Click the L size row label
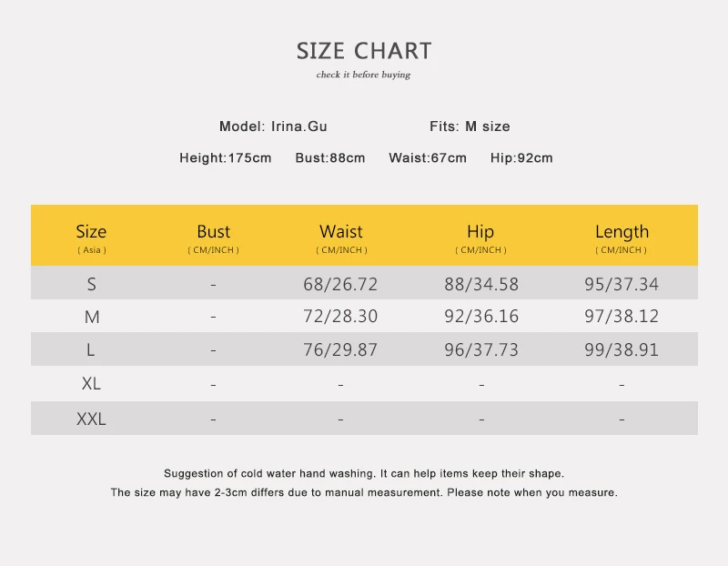 tap(90, 349)
